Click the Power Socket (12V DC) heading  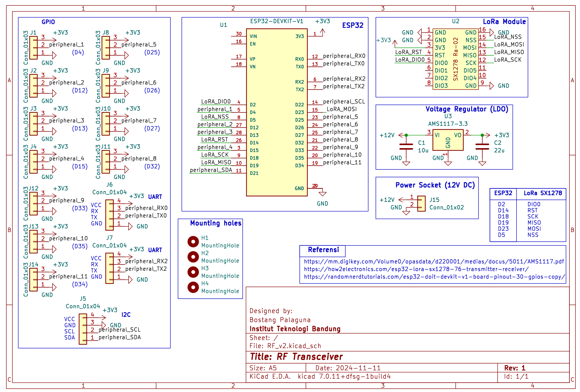coord(435,185)
